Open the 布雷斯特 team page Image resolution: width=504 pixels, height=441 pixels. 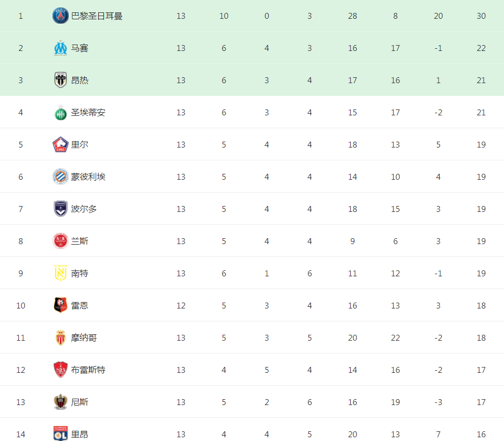pyautogui.click(x=88, y=370)
